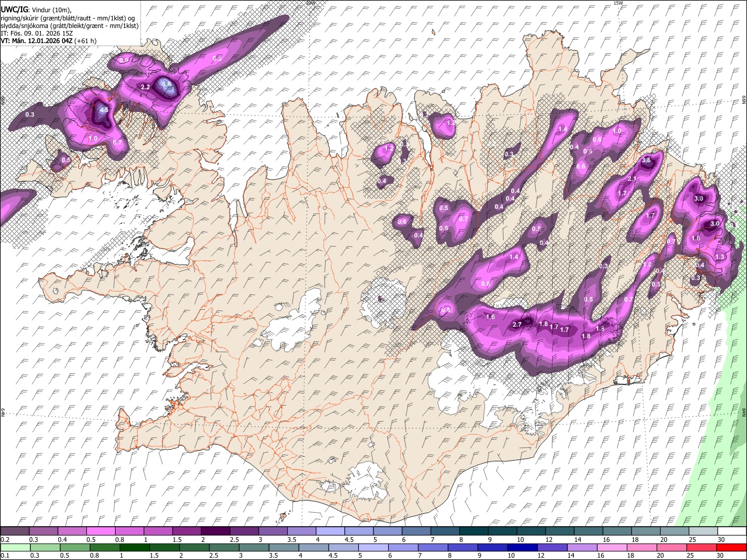Image resolution: width=747 pixels, height=560 pixels.
Task: Click the dark teal snow swatch between 8 and 9
Action: coord(474,531)
